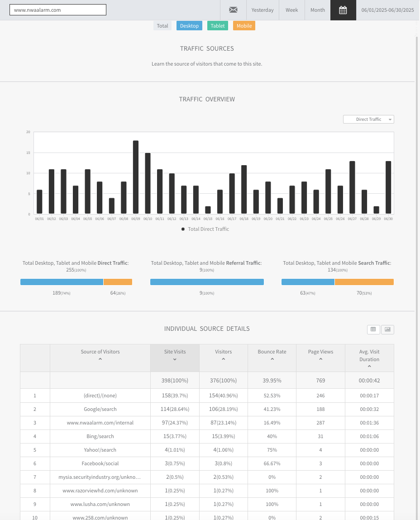Image resolution: width=420 pixels, height=520 pixels.
Task: Switch to table view icon
Action: click(x=373, y=329)
